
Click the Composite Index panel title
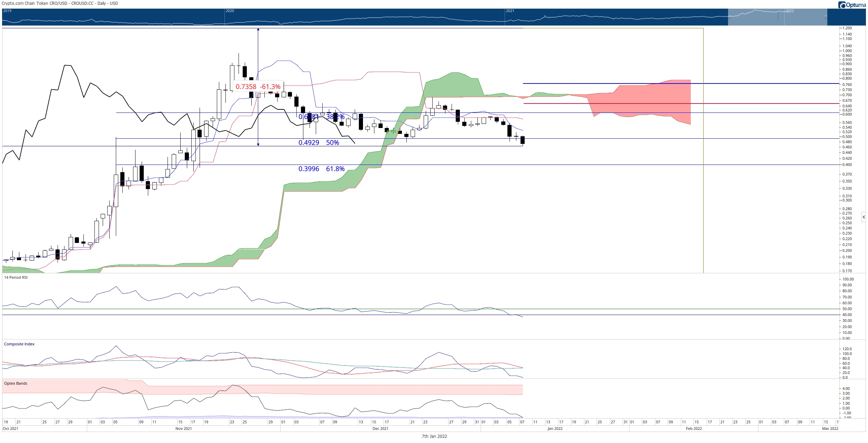point(19,344)
